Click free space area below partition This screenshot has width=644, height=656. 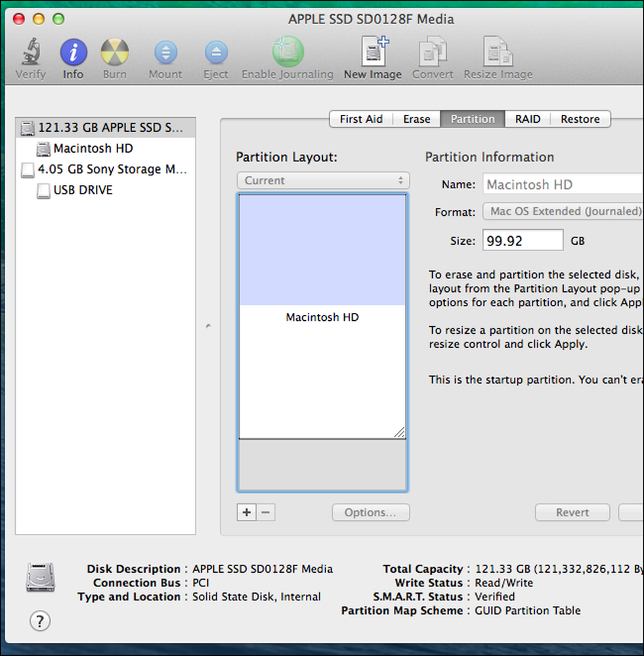tap(322, 464)
